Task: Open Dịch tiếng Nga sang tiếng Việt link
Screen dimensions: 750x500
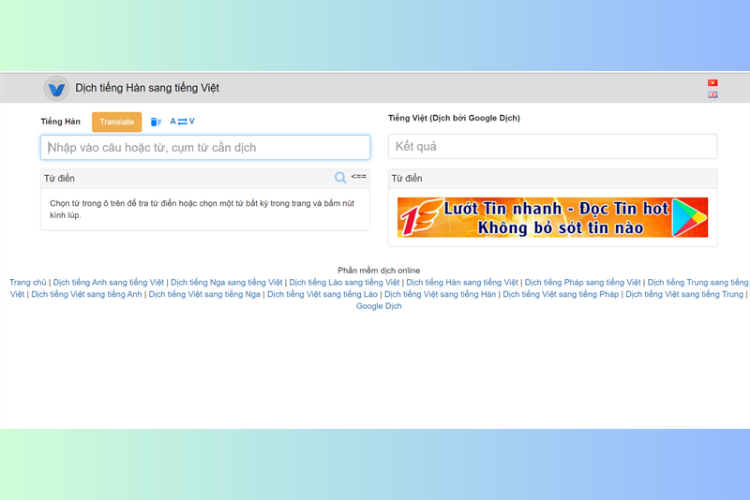Action: pos(226,282)
